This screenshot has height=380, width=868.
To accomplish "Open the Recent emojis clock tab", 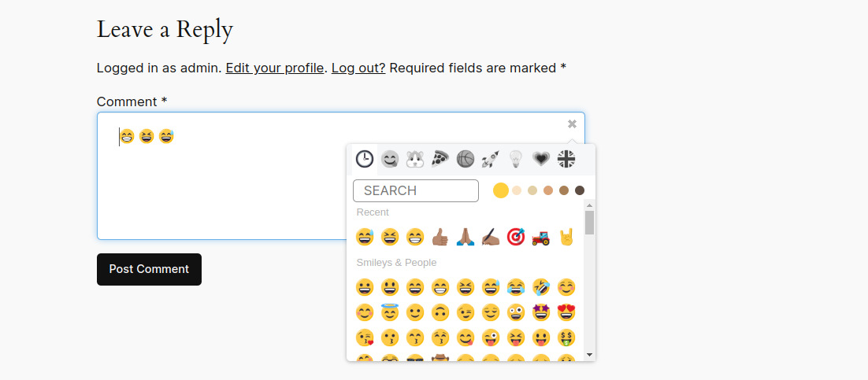I will pos(364,159).
